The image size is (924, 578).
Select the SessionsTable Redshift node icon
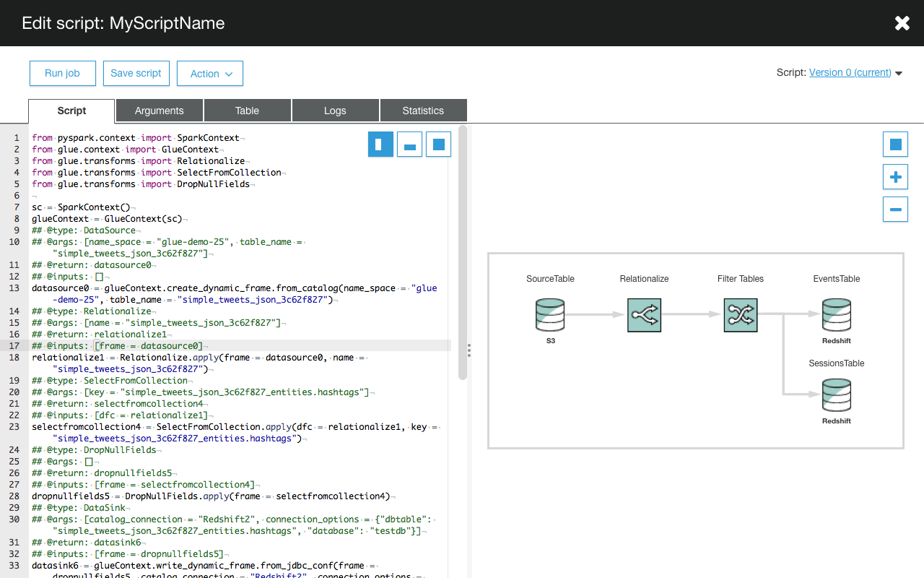[837, 396]
